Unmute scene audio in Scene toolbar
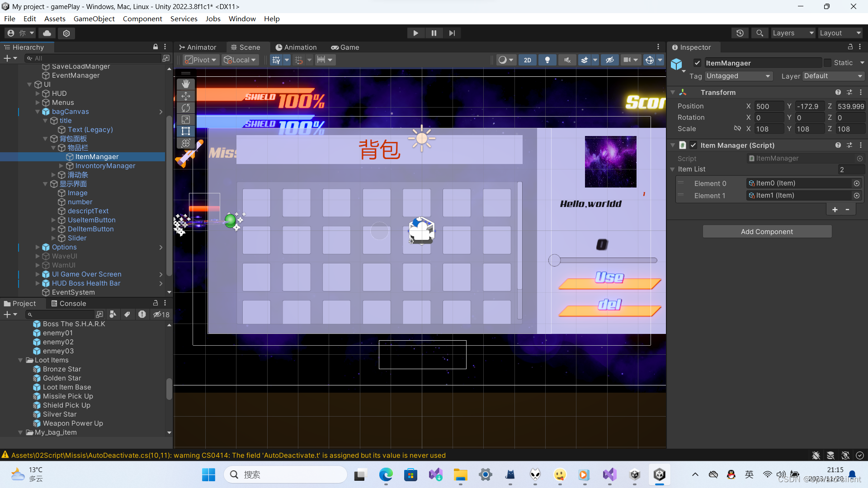This screenshot has height=488, width=868. click(567, 60)
